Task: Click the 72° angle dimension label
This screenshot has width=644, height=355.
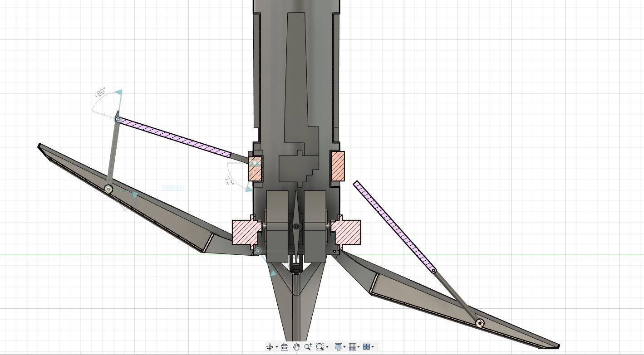Action: pos(229,182)
